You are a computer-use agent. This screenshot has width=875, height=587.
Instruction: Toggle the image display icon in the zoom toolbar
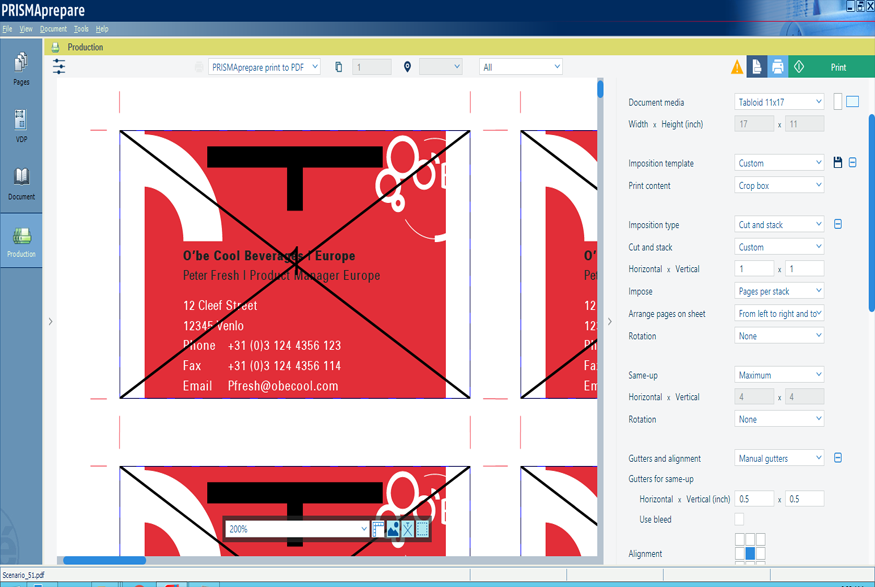(393, 528)
